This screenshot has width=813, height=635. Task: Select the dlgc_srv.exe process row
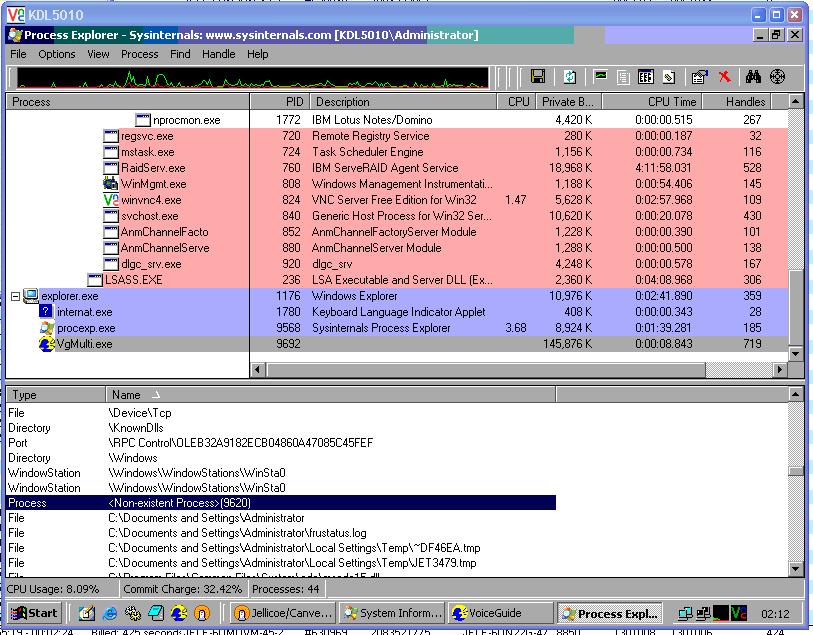[397, 264]
